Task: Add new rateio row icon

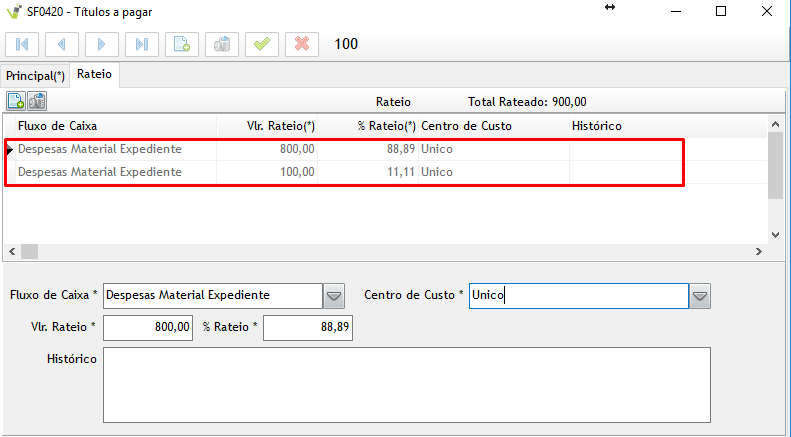Action: (x=16, y=101)
